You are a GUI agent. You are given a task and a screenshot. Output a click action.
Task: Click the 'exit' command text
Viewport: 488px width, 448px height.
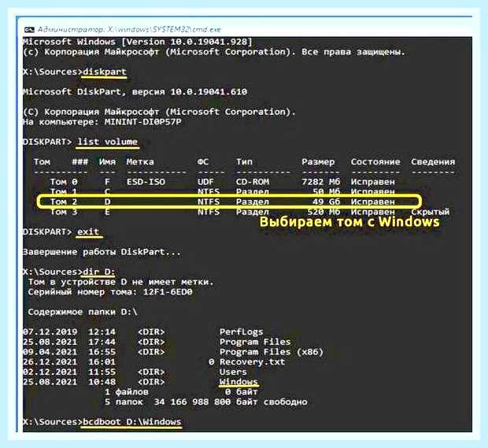coord(88,232)
